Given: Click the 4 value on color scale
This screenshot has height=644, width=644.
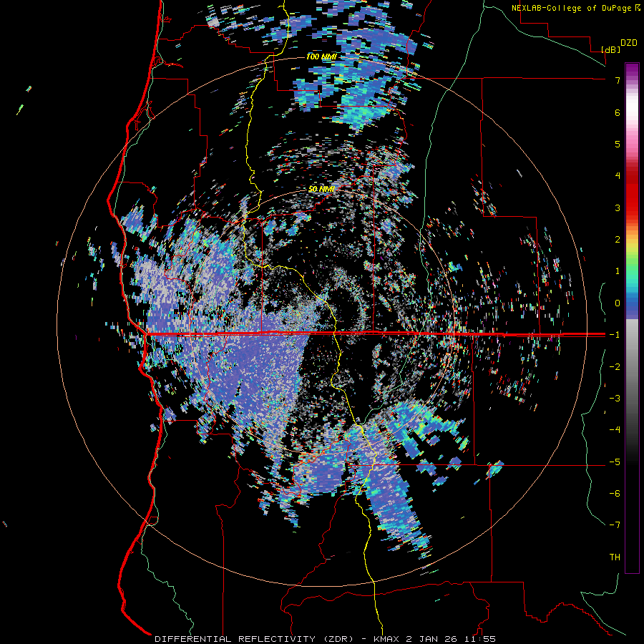Looking at the screenshot, I should (618, 176).
